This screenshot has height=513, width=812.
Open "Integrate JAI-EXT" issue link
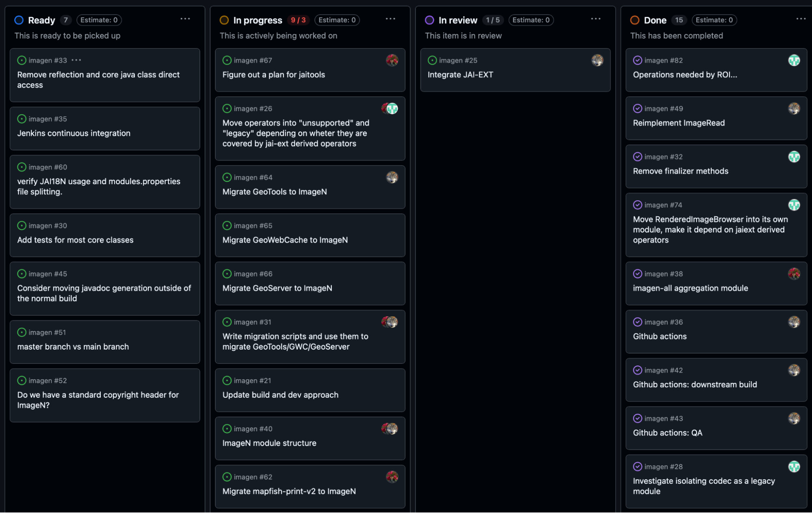(x=460, y=75)
